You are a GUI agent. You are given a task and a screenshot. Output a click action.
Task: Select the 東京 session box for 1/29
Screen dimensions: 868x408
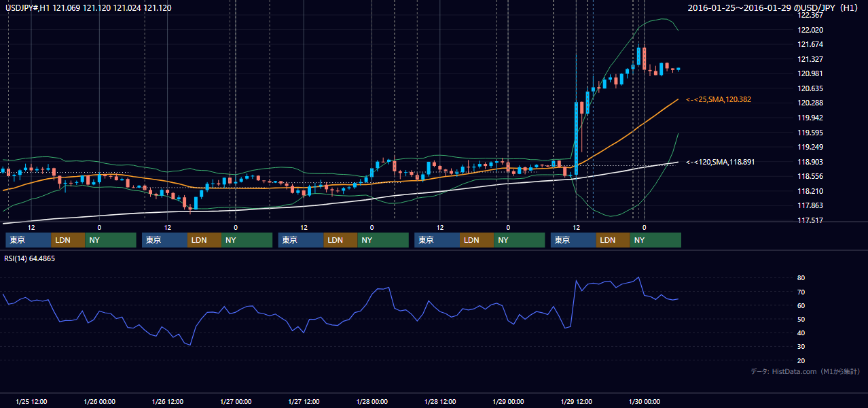coord(574,240)
